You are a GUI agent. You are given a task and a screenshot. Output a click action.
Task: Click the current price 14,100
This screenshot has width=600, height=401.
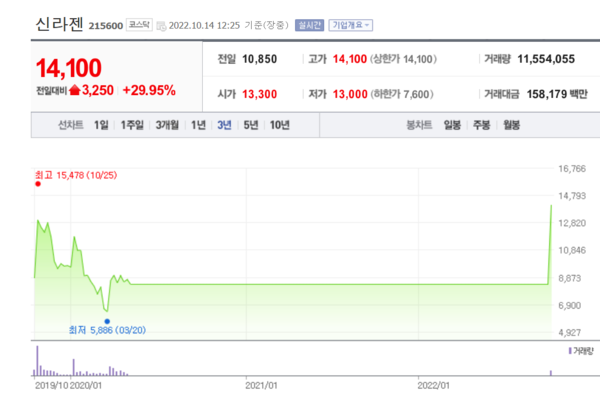tap(69, 68)
